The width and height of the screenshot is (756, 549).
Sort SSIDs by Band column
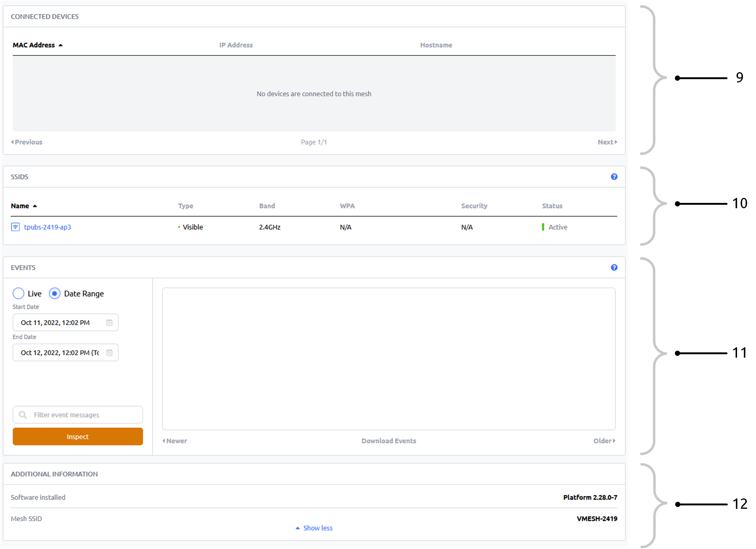click(x=267, y=206)
